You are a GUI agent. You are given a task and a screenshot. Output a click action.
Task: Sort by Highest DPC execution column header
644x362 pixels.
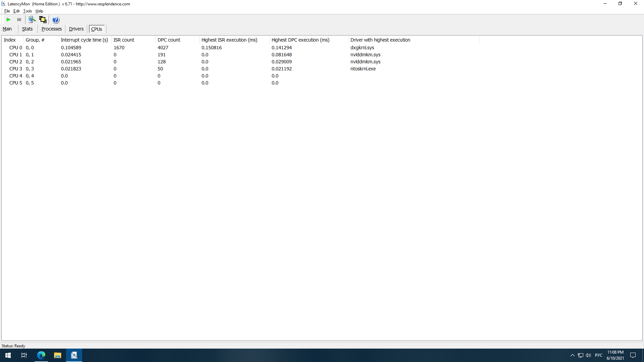coord(300,40)
